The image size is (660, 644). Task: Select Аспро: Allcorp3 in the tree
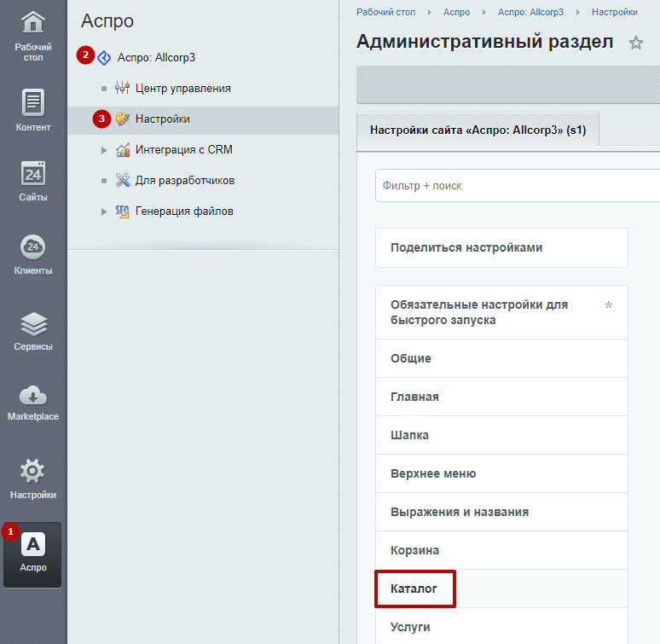click(156, 57)
